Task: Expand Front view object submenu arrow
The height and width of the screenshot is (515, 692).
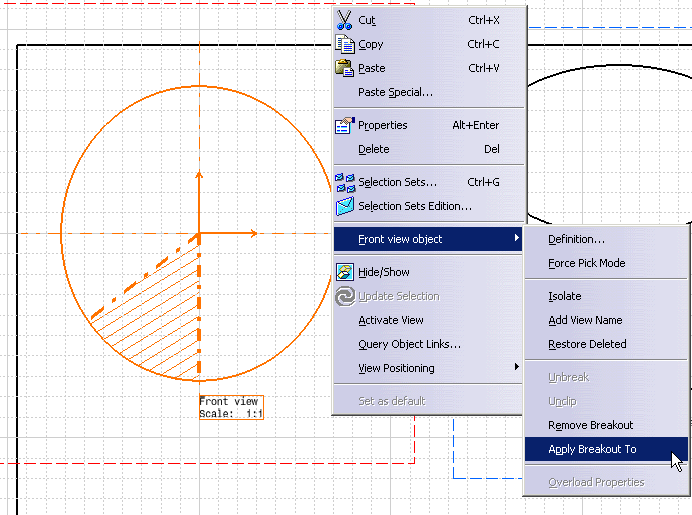Action: [x=516, y=238]
